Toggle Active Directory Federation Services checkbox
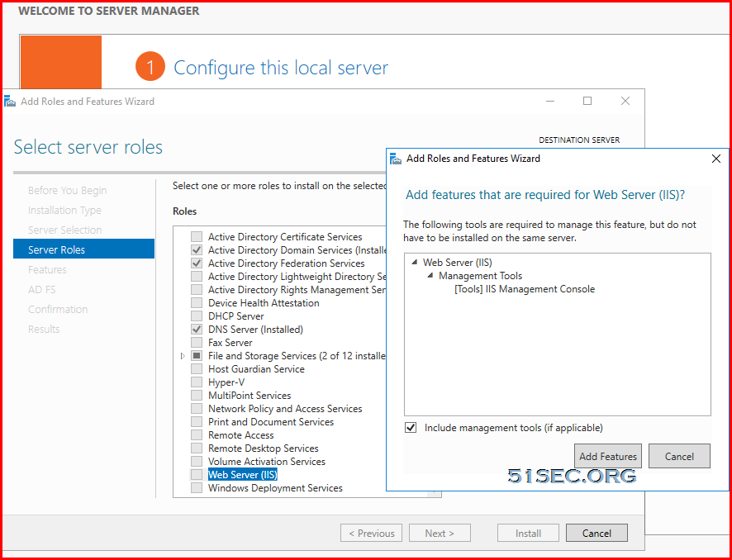Screen dimensions: 732x560 (197, 263)
